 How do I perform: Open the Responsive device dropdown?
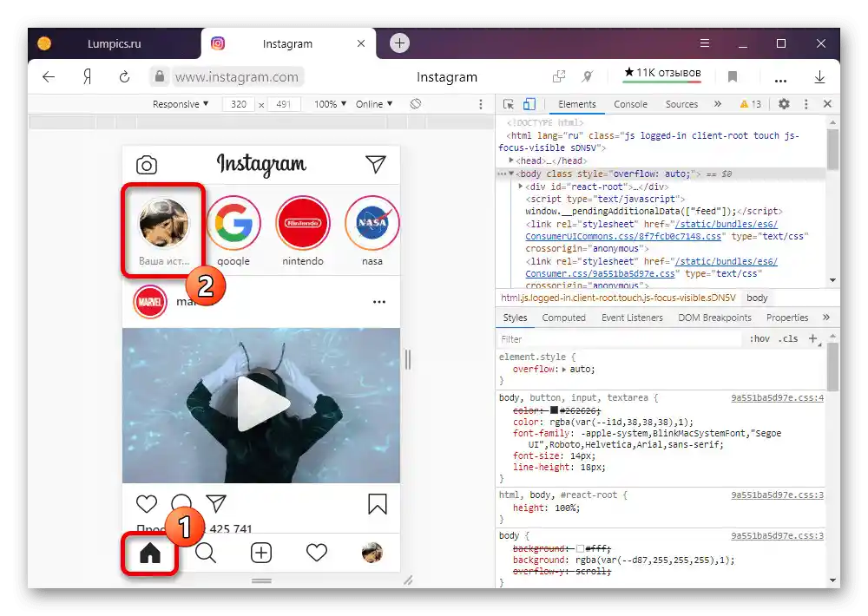pos(181,104)
